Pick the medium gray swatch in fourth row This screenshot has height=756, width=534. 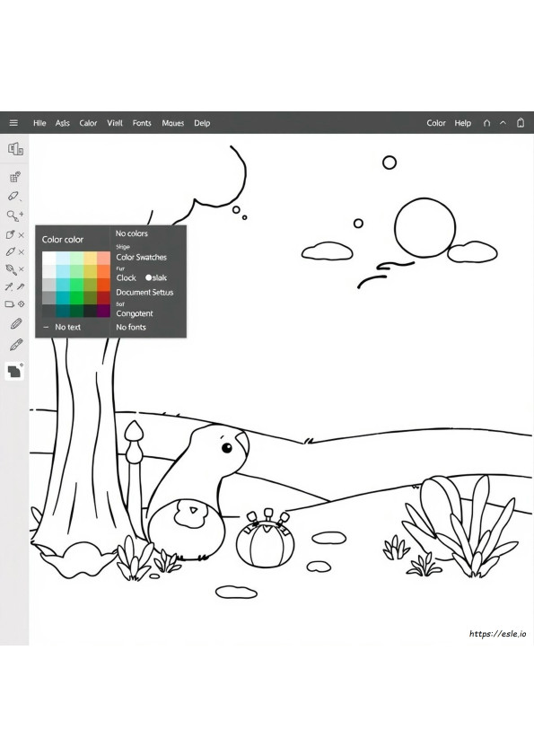(49, 297)
